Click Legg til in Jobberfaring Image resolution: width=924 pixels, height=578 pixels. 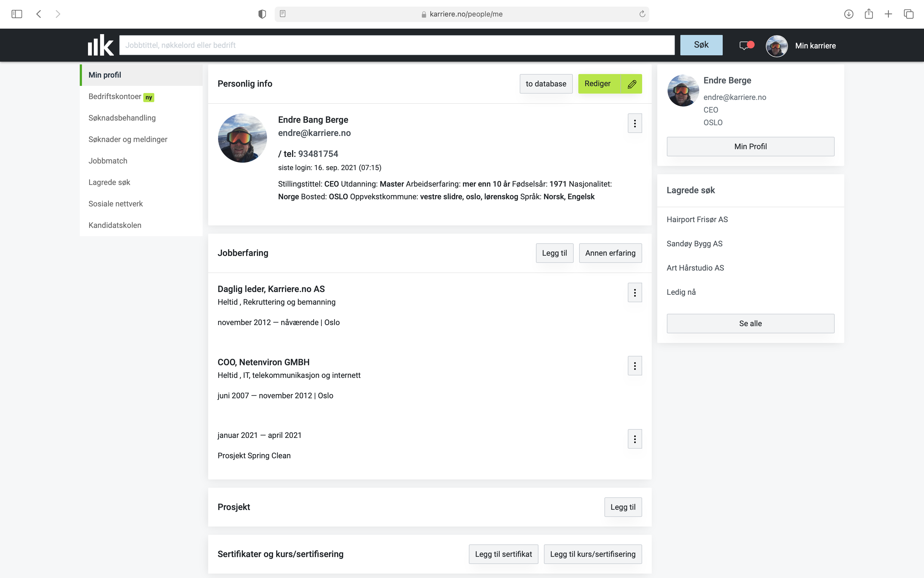click(554, 253)
